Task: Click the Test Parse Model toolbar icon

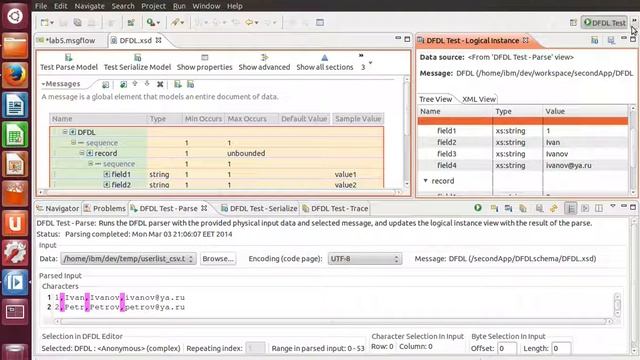Action: [x=69, y=58]
